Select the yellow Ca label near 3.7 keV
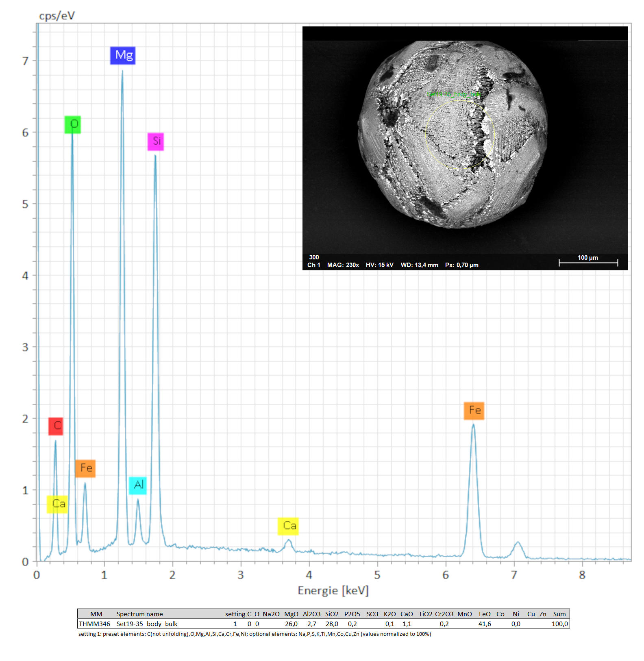The image size is (644, 661). tap(288, 526)
